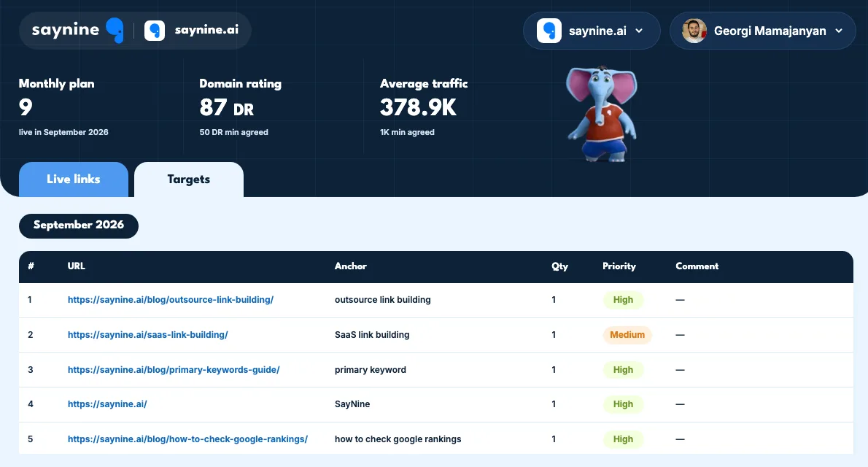Click the # column header

tap(31, 266)
